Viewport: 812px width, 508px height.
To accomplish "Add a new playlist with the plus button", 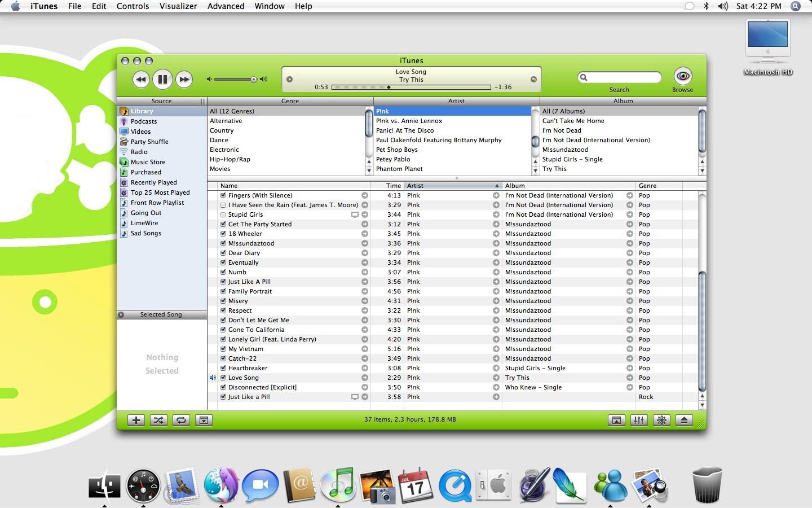I will pos(136,420).
